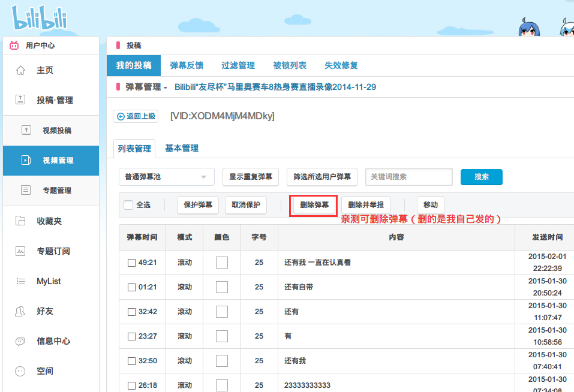This screenshot has height=392, width=574.
Task: Click the message icon beside 信息中心
Action: pyautogui.click(x=20, y=342)
